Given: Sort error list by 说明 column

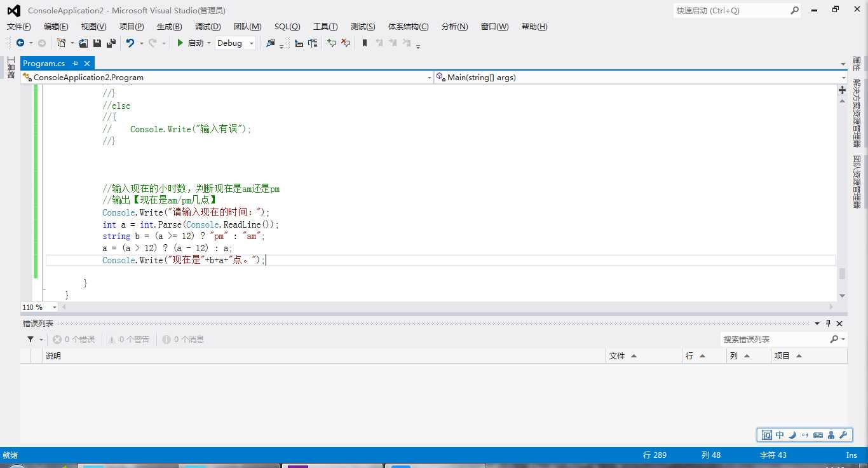Looking at the screenshot, I should point(324,356).
